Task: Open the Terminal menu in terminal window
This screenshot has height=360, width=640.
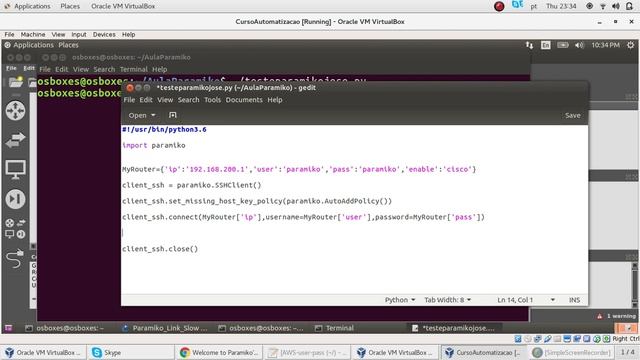Action: (x=133, y=69)
